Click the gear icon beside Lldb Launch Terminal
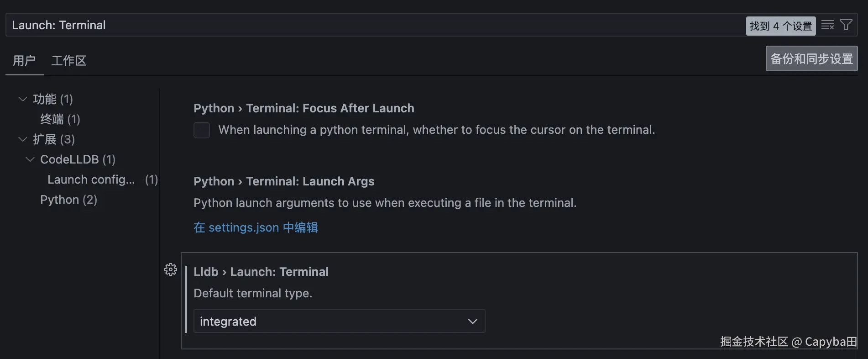Screen dimensions: 868x359 [171, 269]
